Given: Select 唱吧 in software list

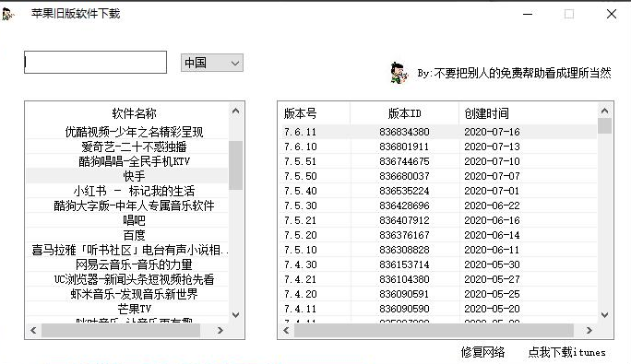Looking at the screenshot, I should click(x=127, y=220).
